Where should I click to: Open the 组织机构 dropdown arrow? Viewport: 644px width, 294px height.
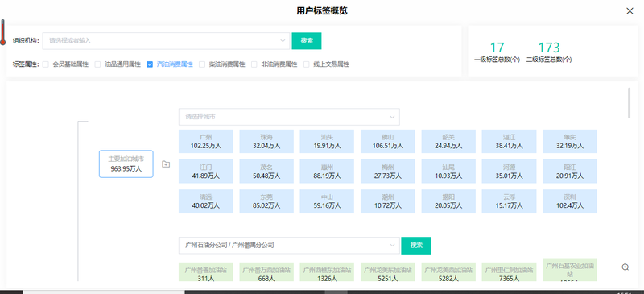[x=283, y=41]
